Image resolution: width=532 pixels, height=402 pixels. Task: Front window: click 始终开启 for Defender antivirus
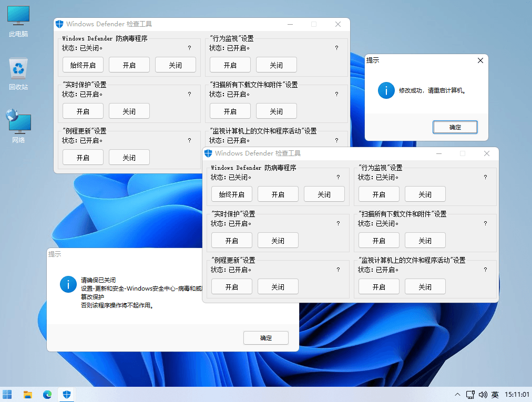click(x=232, y=194)
